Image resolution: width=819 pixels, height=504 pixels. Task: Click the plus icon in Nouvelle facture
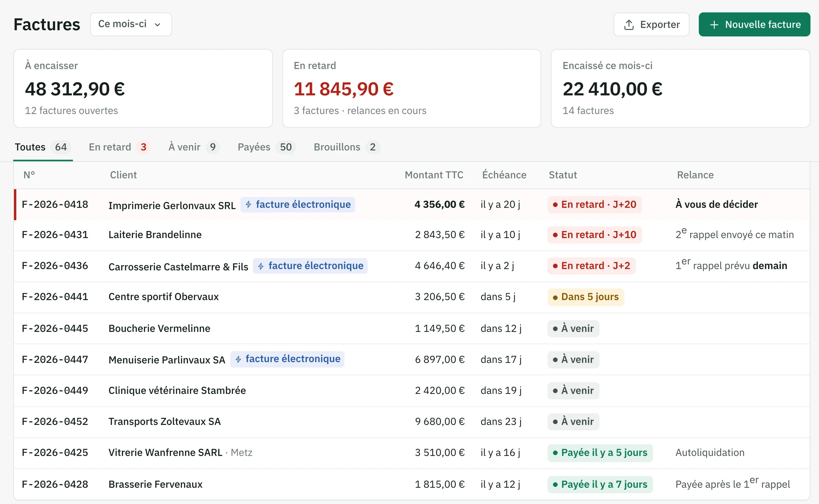pos(714,25)
